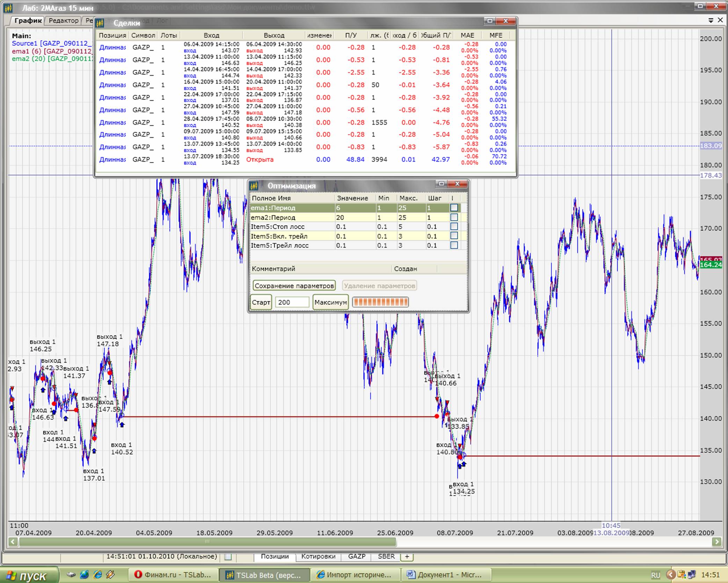
Task: Click the iterations field showing 200
Action: pos(292,302)
